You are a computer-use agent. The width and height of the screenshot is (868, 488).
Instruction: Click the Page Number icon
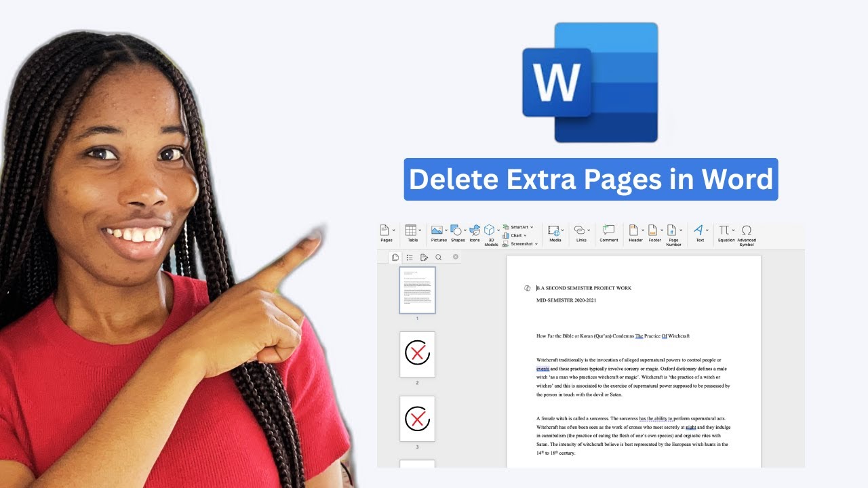[672, 230]
